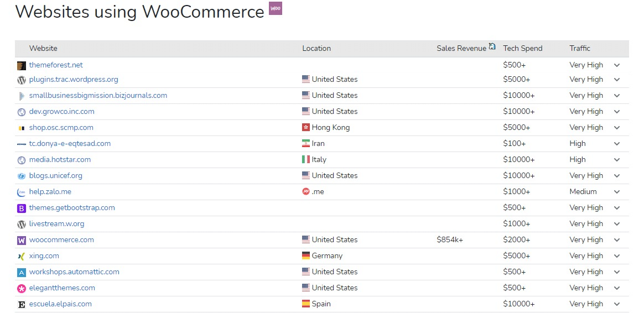Open the tc.donya-e-eqtesad.com link
The height and width of the screenshot is (313, 644).
[x=70, y=144]
